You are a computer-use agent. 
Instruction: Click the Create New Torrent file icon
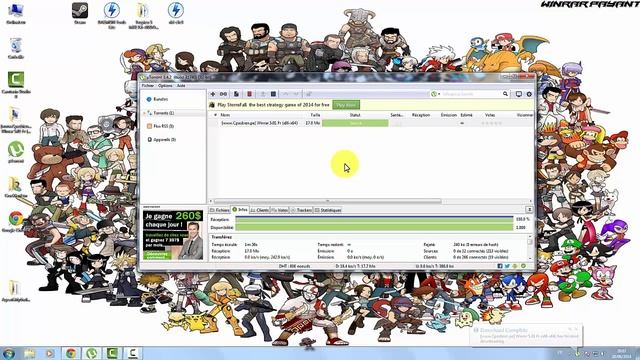pyautogui.click(x=236, y=94)
